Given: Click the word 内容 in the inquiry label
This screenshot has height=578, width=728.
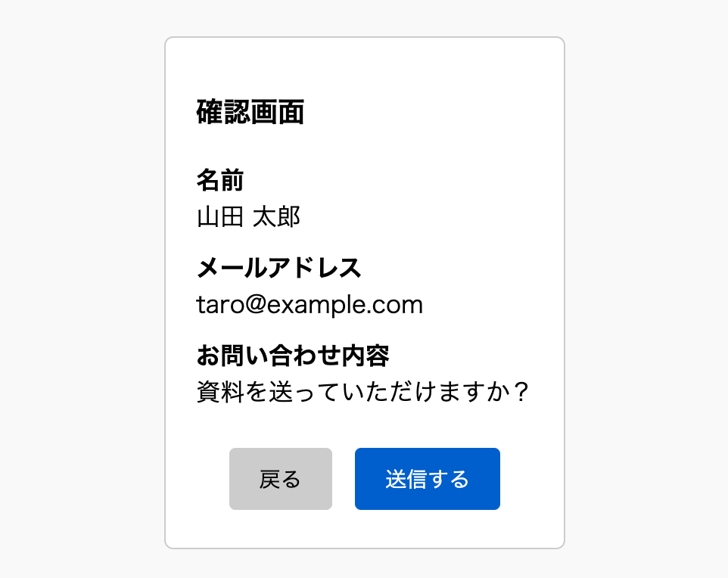Looking at the screenshot, I should click(x=366, y=354).
